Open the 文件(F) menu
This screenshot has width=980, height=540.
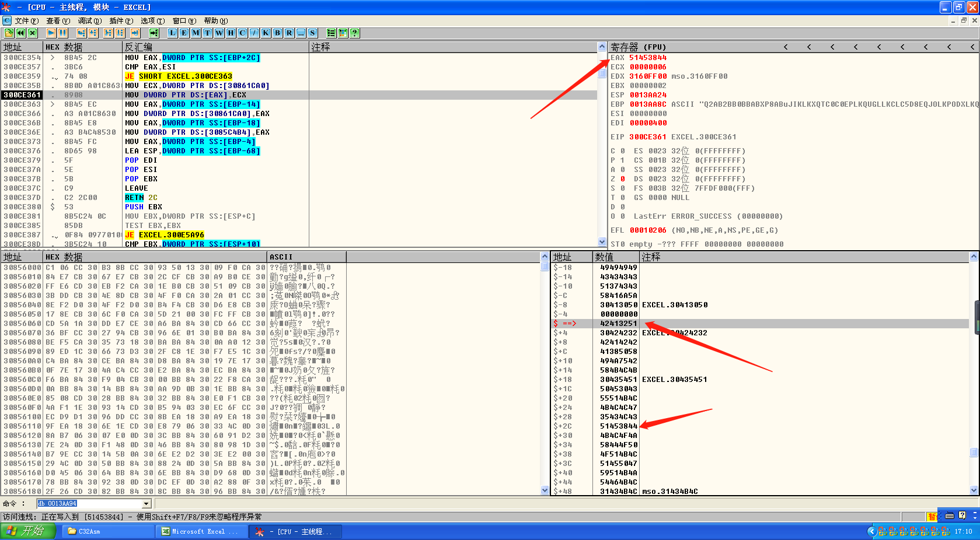click(27, 21)
